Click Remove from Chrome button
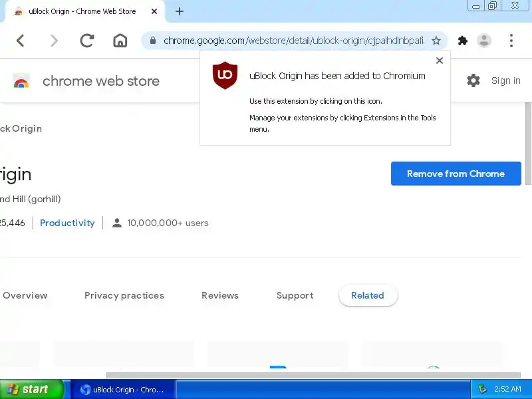This screenshot has height=399, width=532. 456,174
